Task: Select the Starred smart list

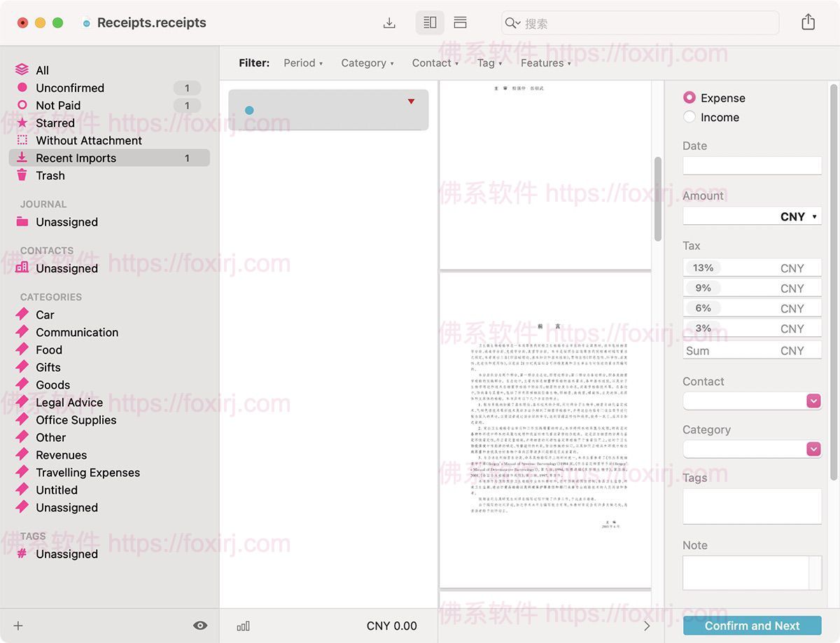Action: pos(55,123)
